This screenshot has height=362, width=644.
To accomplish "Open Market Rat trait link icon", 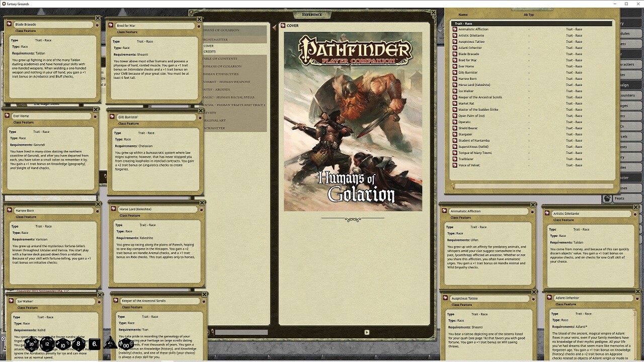I will [455, 104].
